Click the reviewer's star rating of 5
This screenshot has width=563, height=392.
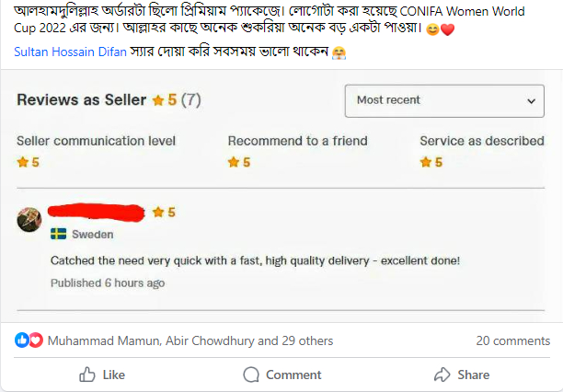pos(164,213)
